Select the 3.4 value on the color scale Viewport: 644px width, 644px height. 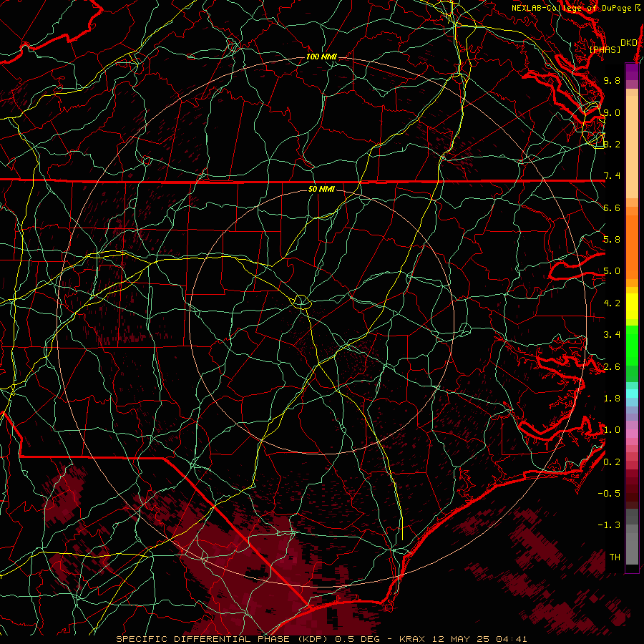pos(612,335)
